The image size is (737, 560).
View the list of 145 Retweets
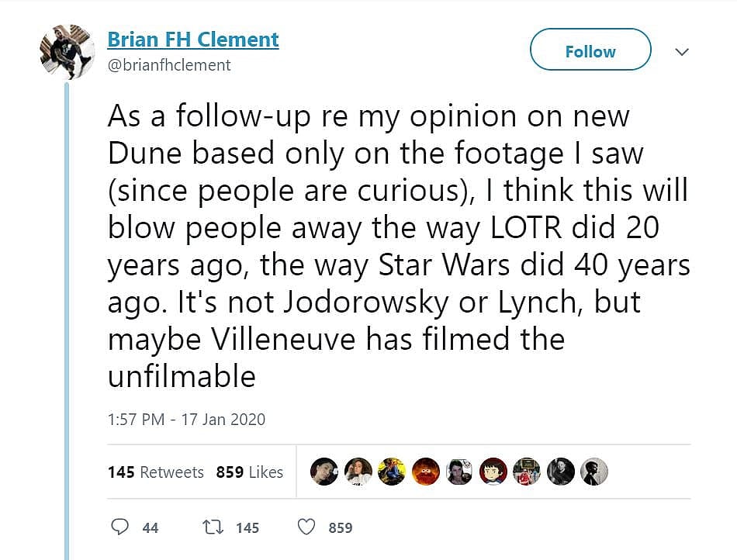pyautogui.click(x=156, y=472)
